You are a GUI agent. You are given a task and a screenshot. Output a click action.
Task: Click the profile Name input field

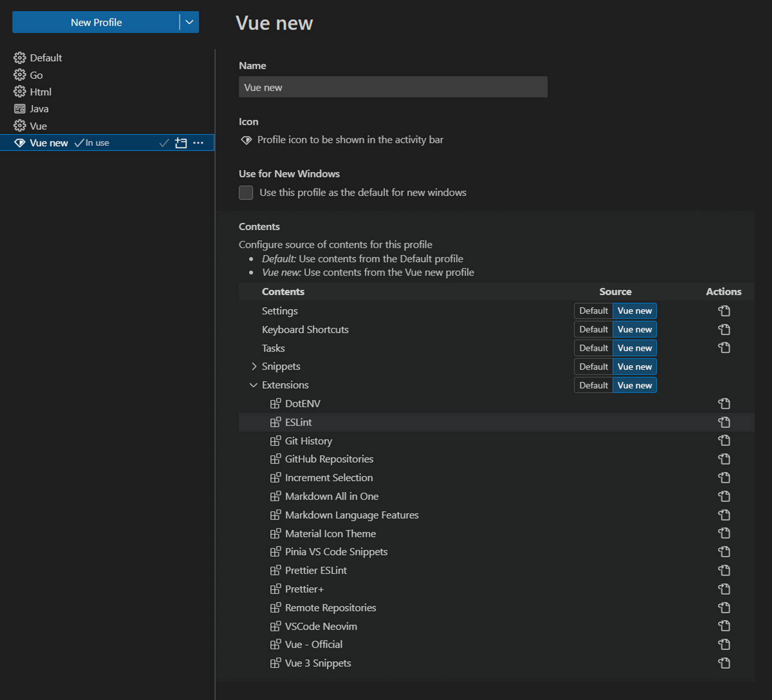click(393, 87)
